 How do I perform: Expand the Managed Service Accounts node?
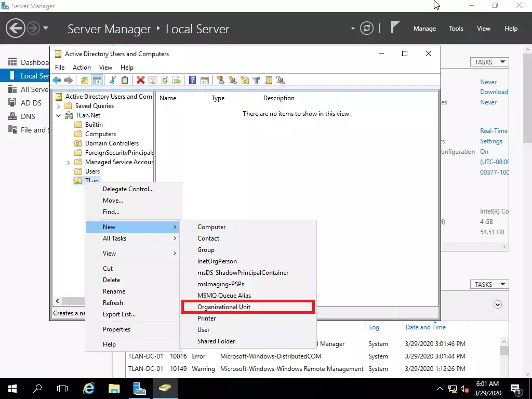69,162
